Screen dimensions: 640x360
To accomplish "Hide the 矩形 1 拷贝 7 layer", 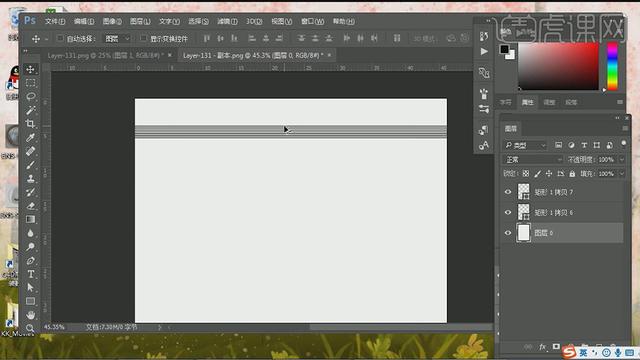I will (x=508, y=192).
